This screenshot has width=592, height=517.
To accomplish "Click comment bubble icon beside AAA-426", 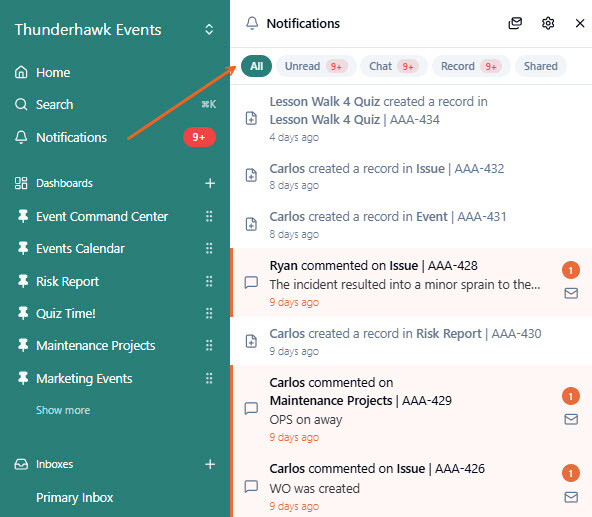I will pyautogui.click(x=251, y=486).
